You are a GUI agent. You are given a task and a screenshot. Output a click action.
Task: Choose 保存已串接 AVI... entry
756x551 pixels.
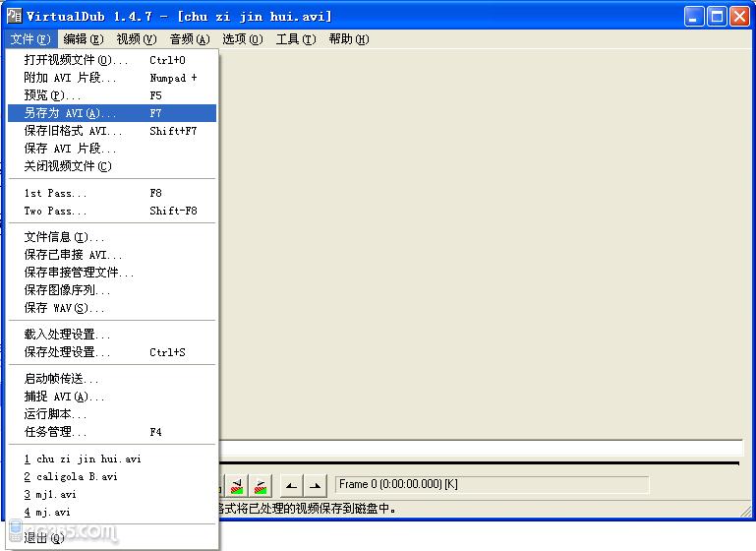pos(112,255)
